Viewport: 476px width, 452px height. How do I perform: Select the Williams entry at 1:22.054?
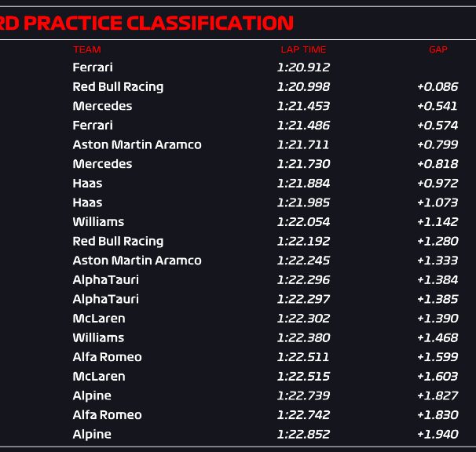point(98,222)
